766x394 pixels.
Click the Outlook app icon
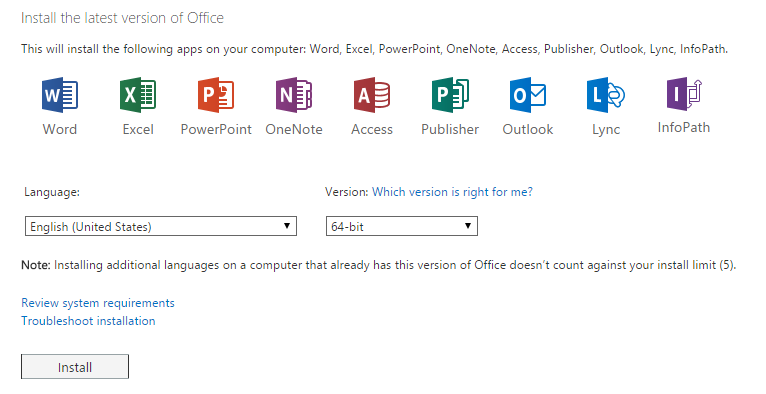528,95
